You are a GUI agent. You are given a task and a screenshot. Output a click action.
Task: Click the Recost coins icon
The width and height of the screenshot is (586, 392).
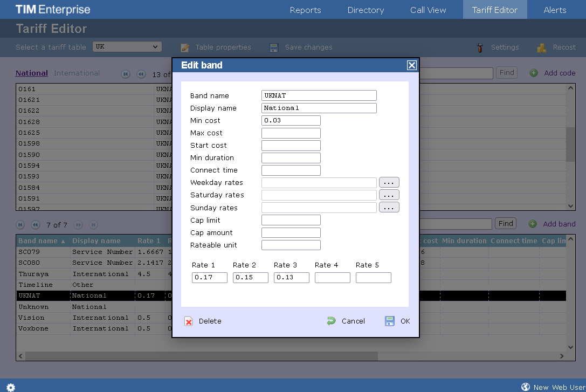(x=542, y=47)
